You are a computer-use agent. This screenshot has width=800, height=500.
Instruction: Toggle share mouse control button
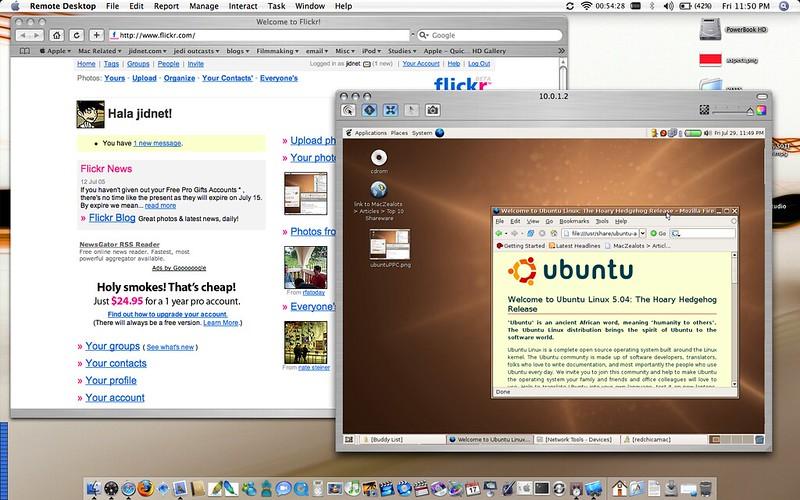[370, 110]
